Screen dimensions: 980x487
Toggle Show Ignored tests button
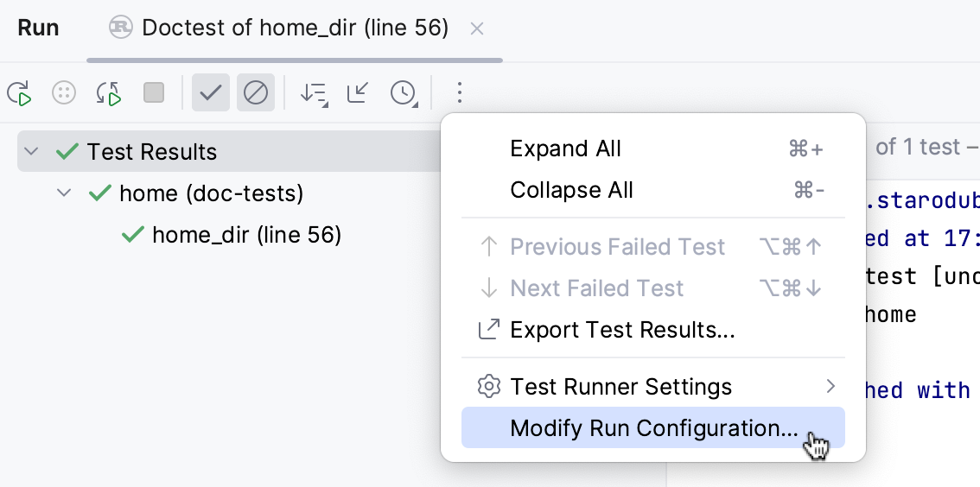tap(256, 92)
